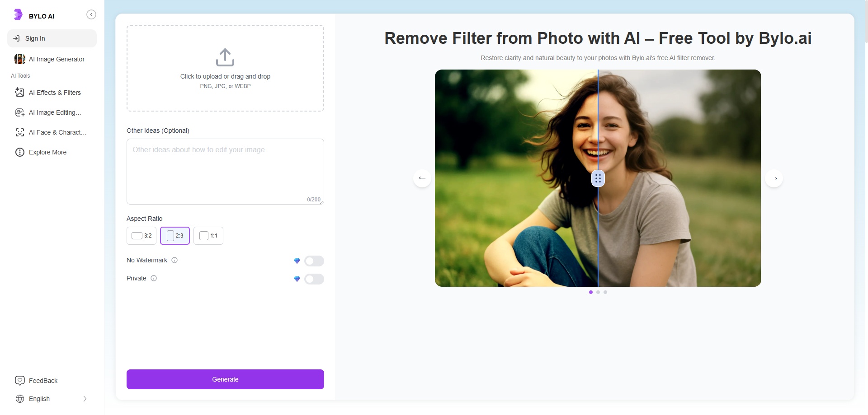Open AI Image Editing menu
This screenshot has width=868, height=415.
52,112
